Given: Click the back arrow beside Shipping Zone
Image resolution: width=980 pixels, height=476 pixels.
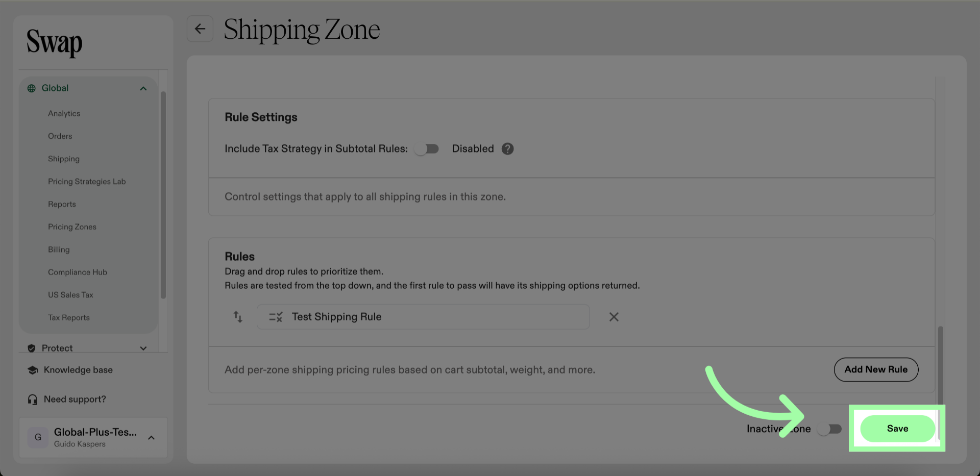Looking at the screenshot, I should 200,29.
